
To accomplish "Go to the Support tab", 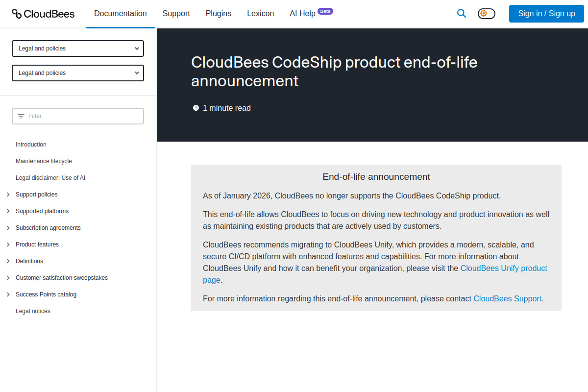I will pos(176,14).
